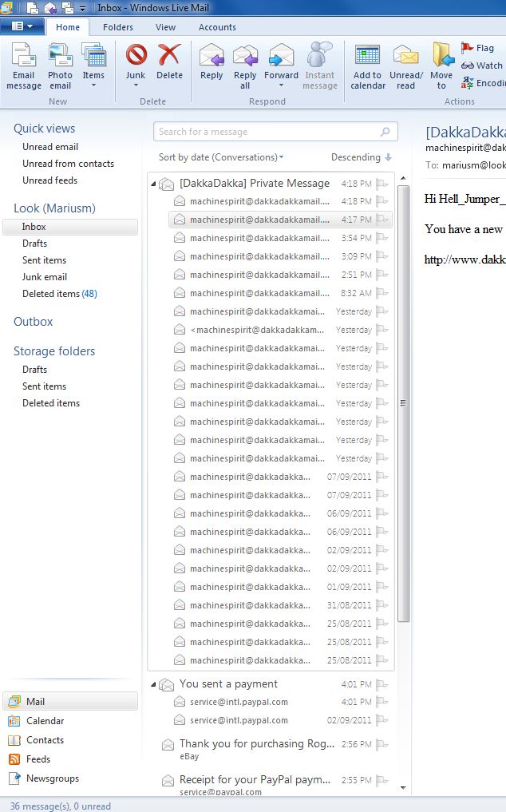This screenshot has width=506, height=812.
Task: Open the application menu button
Action: 22,26
